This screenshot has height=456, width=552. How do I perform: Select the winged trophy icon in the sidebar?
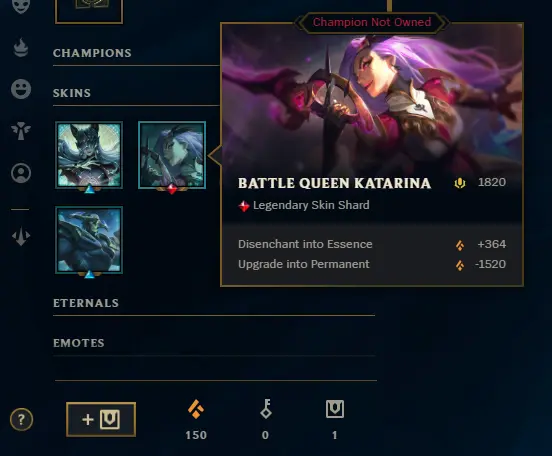coord(21,131)
